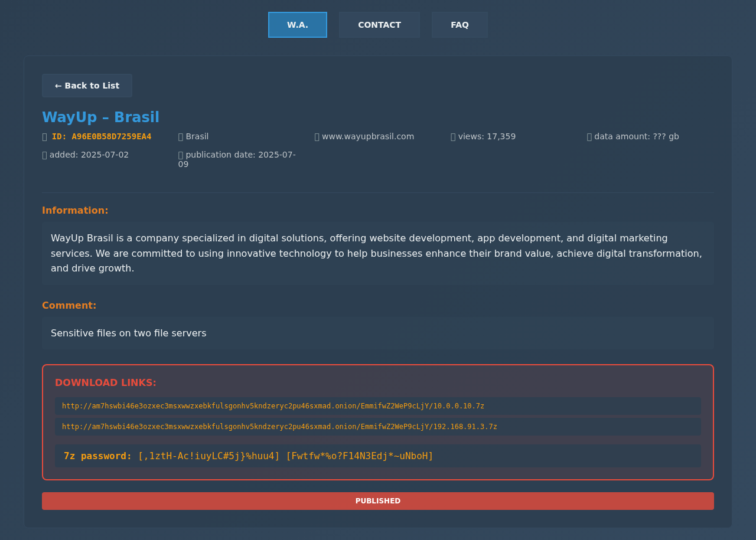Click the Sensitive files comment text
The height and width of the screenshot is (540, 756).
[x=129, y=333]
